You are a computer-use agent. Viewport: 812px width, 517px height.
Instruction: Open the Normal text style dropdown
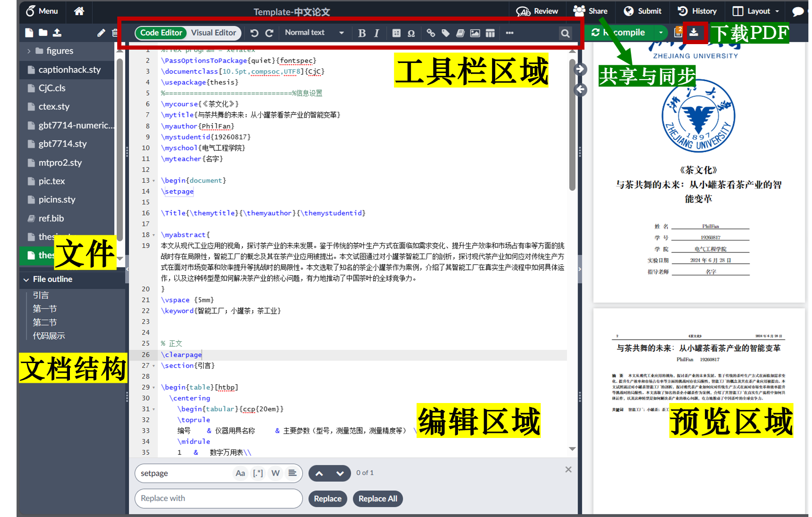(314, 33)
